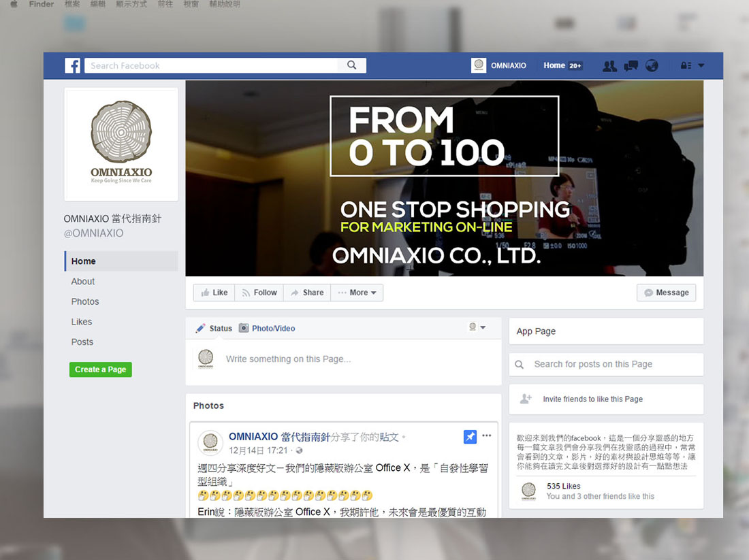Open the 檔案 menu in the menu bar

point(72,4)
